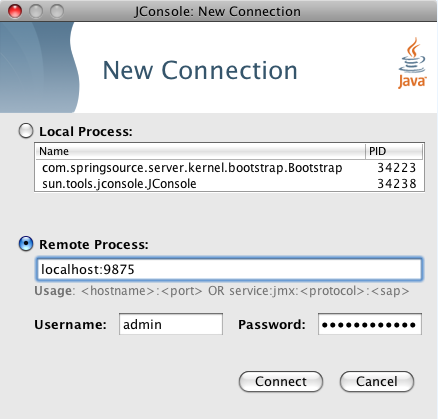Select the com.springsource.server.kernel.bootstrap.Bootstrap process row

[229, 168]
